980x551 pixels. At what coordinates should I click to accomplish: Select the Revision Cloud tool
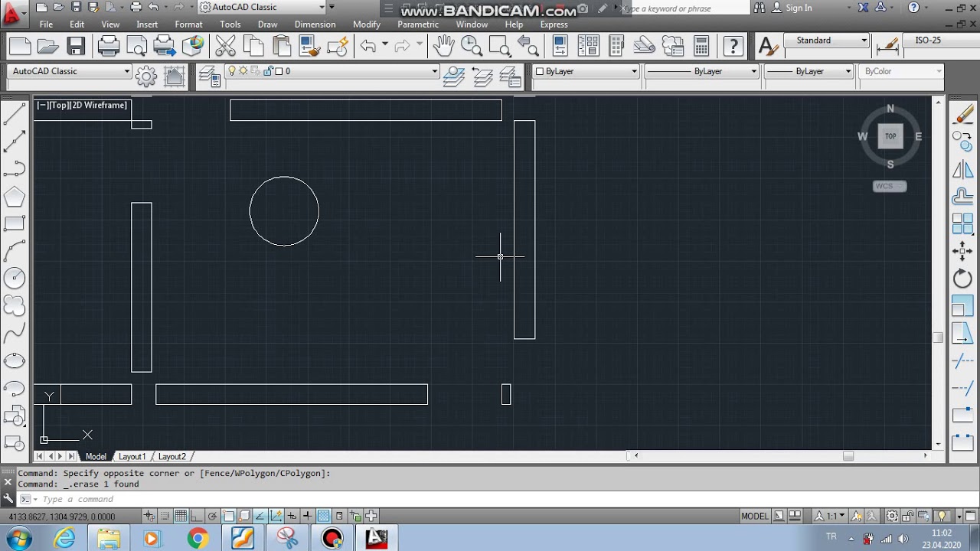[x=15, y=305]
